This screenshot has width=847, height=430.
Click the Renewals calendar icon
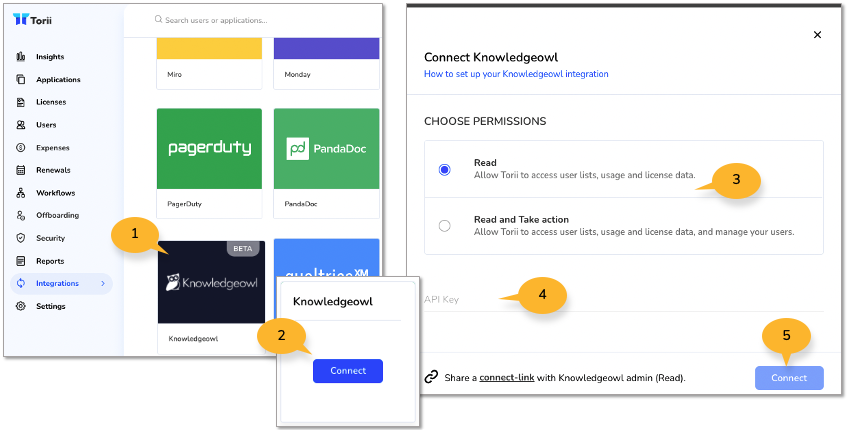pyautogui.click(x=21, y=170)
